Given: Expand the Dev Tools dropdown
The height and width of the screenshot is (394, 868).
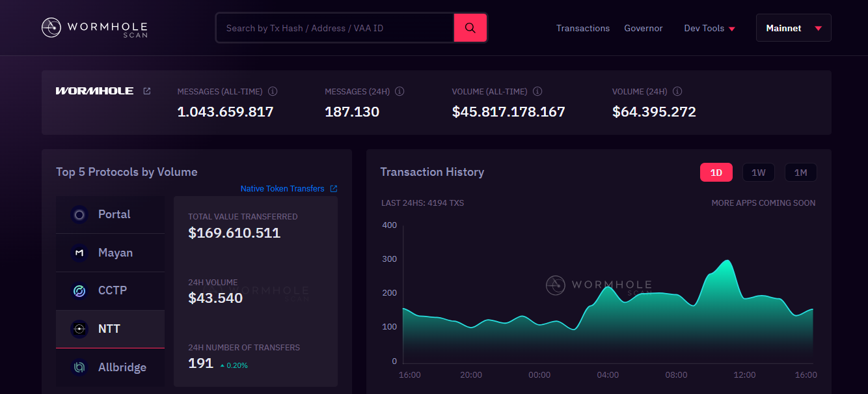Looking at the screenshot, I should tap(709, 28).
